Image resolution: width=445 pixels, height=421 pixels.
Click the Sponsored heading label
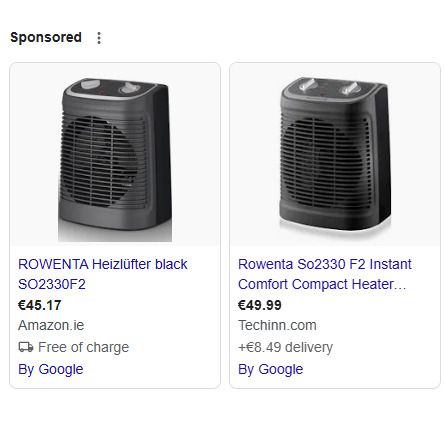pos(46,37)
